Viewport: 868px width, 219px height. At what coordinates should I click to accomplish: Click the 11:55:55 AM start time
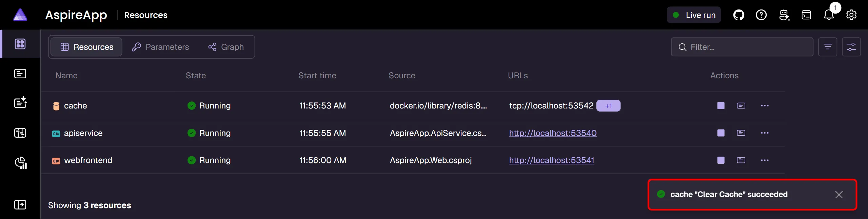pos(322,133)
